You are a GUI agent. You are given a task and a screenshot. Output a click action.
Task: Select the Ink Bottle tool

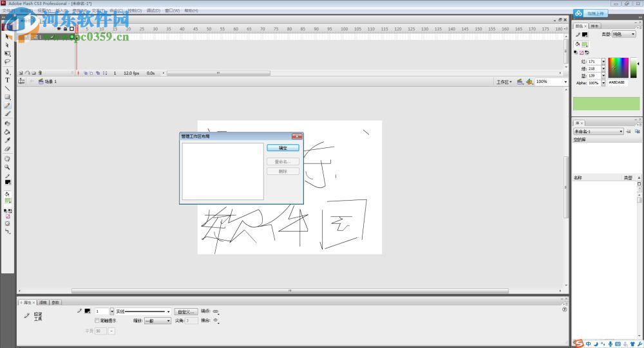7,124
